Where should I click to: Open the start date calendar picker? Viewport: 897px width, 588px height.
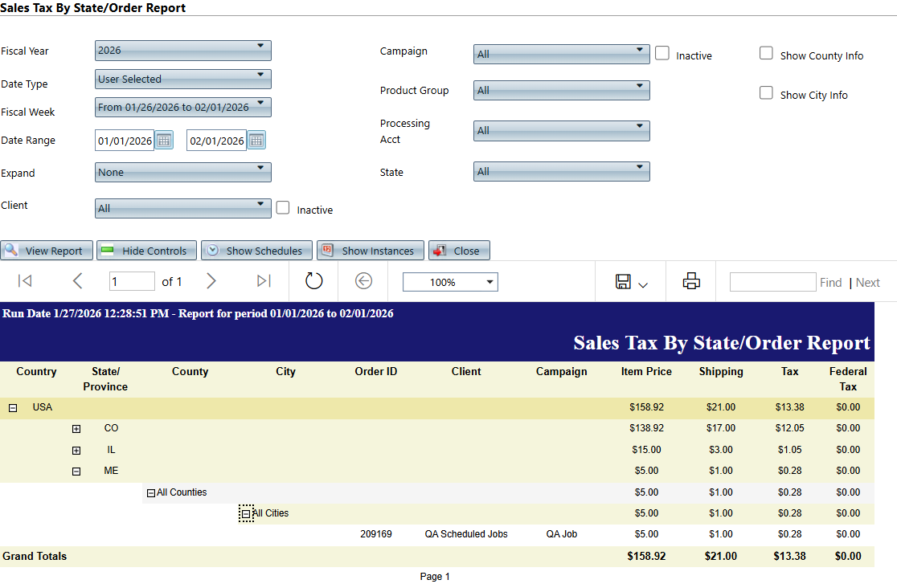(x=164, y=141)
